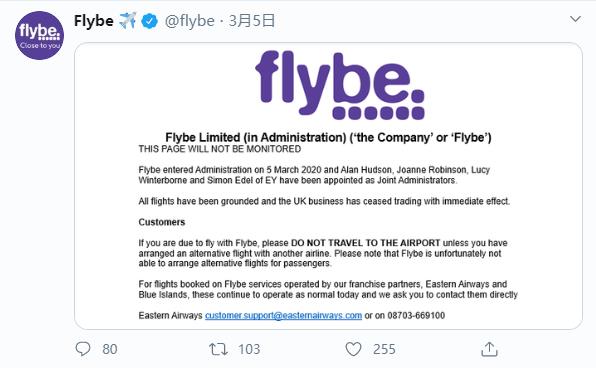
Task: Click the DO NOT TRAVEL TO THE AIRPORT text
Action: click(366, 243)
